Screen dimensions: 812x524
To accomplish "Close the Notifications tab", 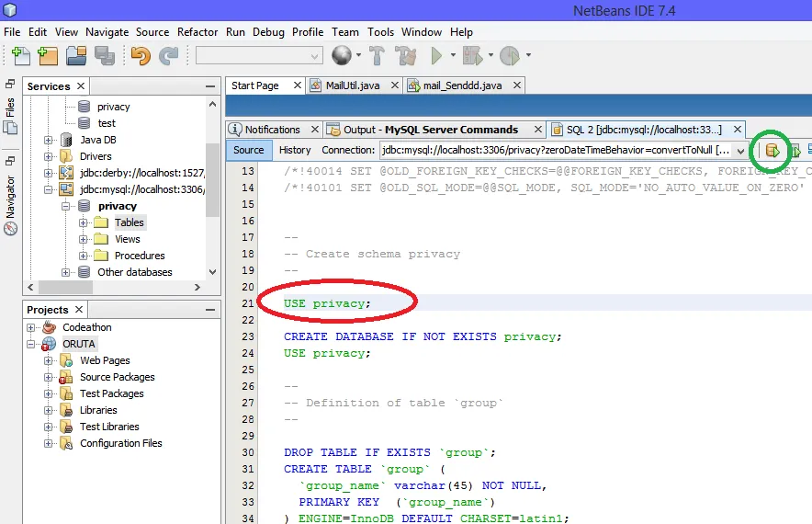I will 314,129.
